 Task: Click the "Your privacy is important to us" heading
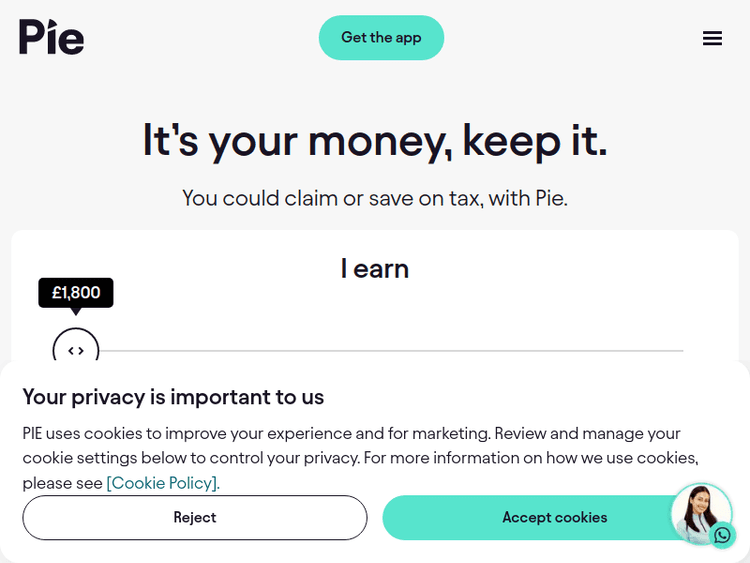pyautogui.click(x=173, y=397)
